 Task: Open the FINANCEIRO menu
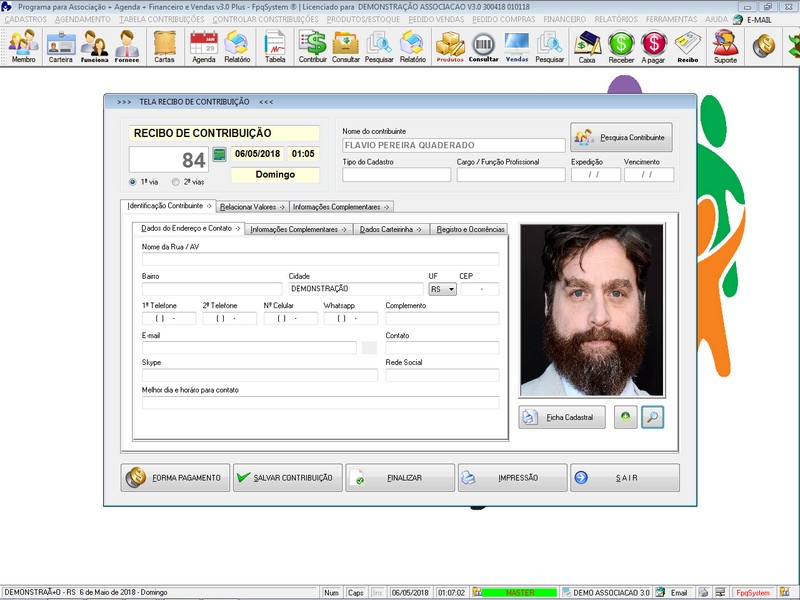[x=565, y=19]
